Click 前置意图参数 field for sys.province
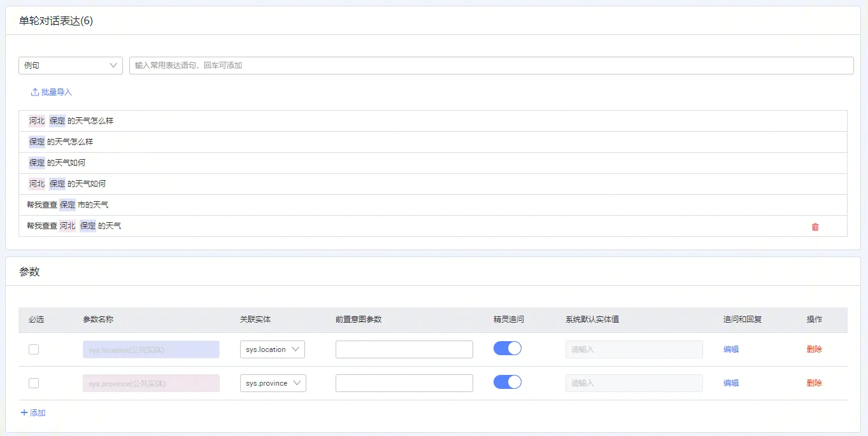This screenshot has height=436, width=868. (x=404, y=383)
